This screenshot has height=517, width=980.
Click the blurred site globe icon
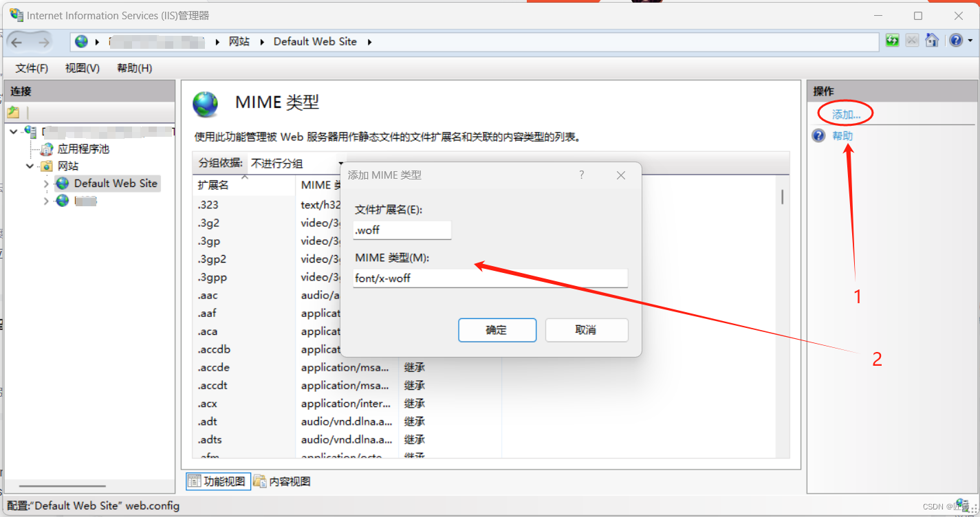pos(63,201)
